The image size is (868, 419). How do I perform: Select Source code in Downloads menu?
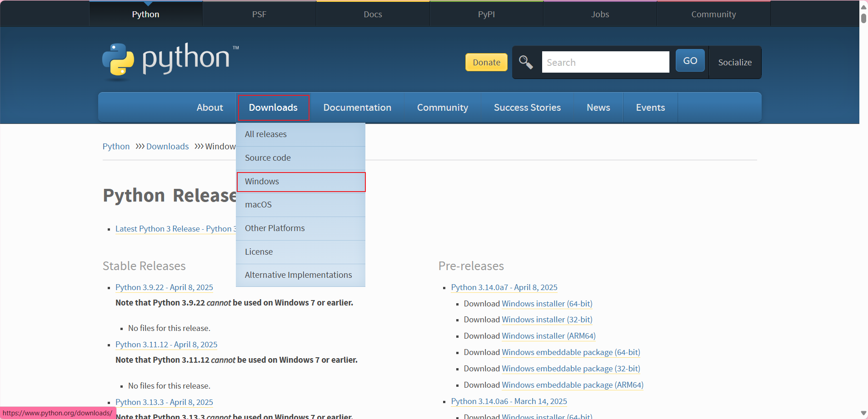[x=300, y=158]
